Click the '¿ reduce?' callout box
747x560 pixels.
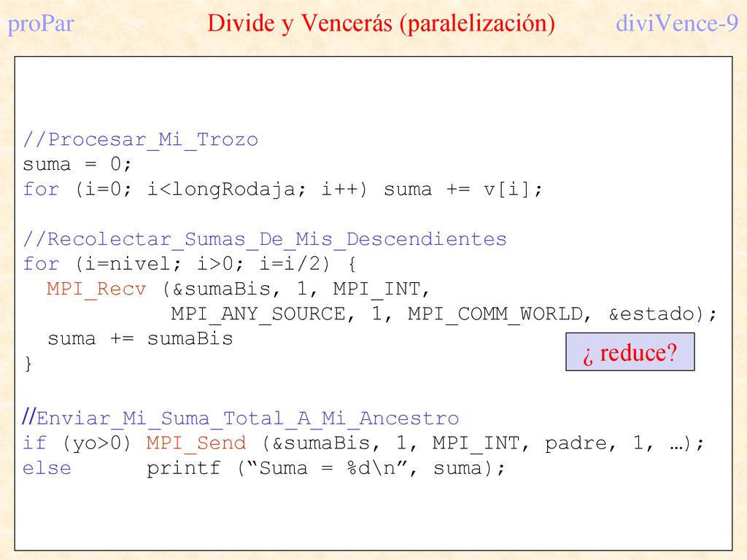[630, 352]
